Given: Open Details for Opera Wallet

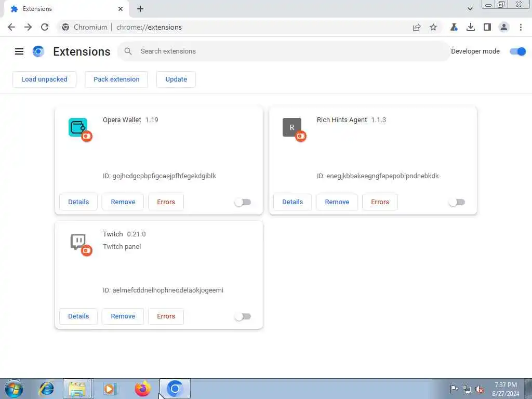Looking at the screenshot, I should click(78, 202).
